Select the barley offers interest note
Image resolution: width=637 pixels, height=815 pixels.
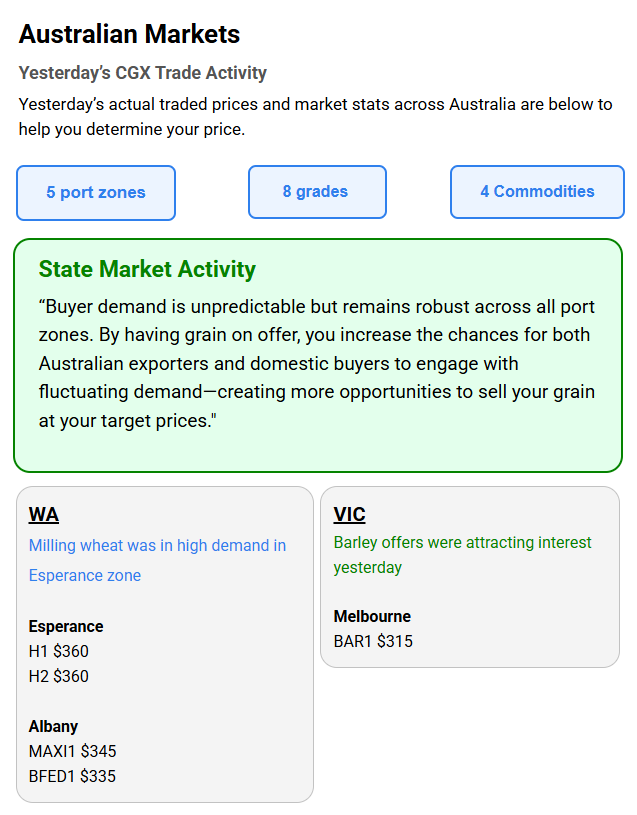coord(462,555)
